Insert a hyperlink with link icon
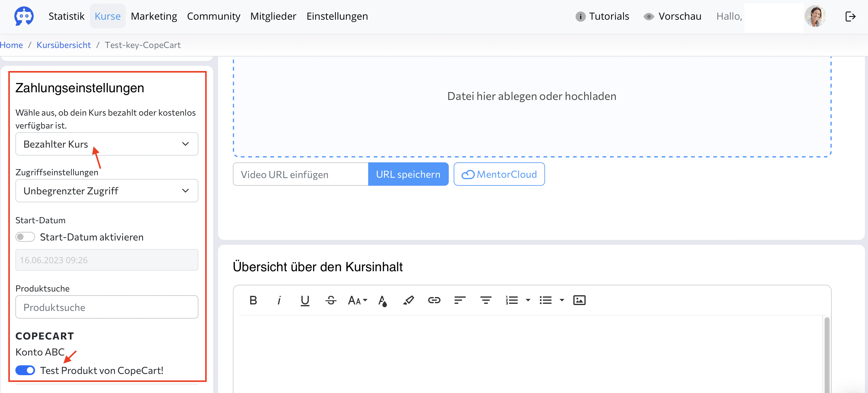The image size is (868, 393). pos(434,300)
